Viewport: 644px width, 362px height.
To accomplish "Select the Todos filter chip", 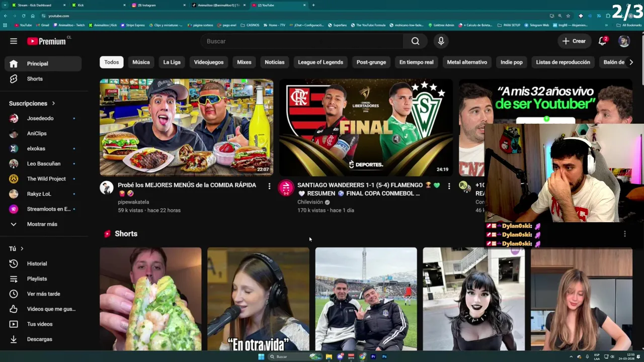I will pyautogui.click(x=112, y=62).
